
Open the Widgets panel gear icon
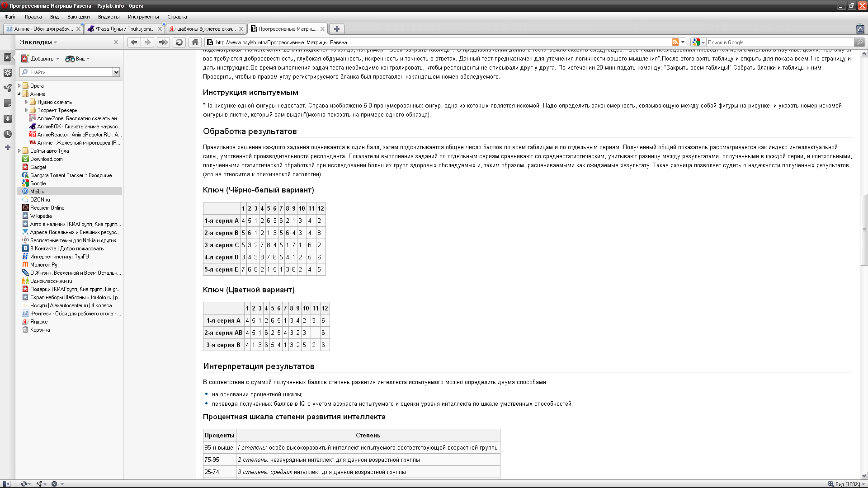pos(7,73)
